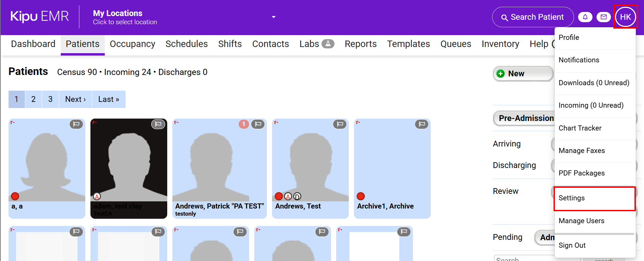
Task: Go to page 2 of patients
Action: 33,99
